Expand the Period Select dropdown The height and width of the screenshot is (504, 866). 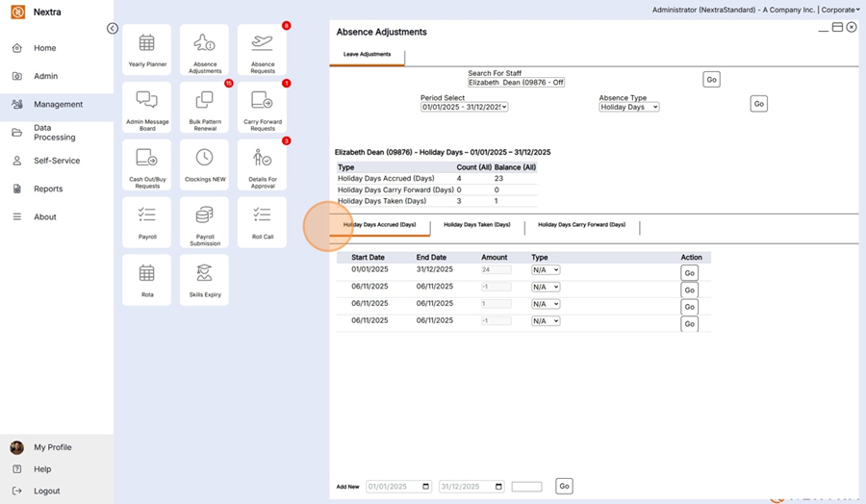point(464,107)
